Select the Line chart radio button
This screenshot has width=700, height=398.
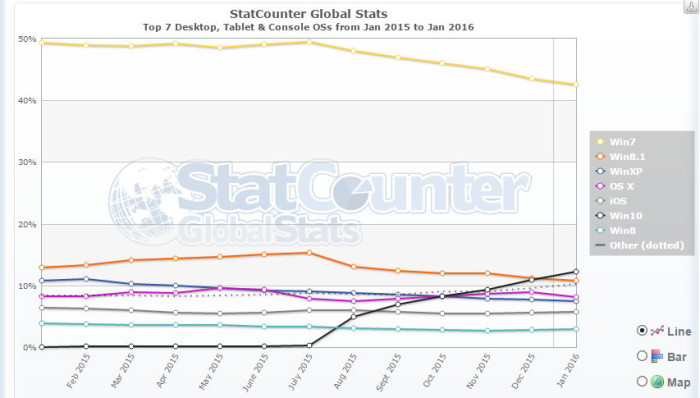tap(642, 331)
